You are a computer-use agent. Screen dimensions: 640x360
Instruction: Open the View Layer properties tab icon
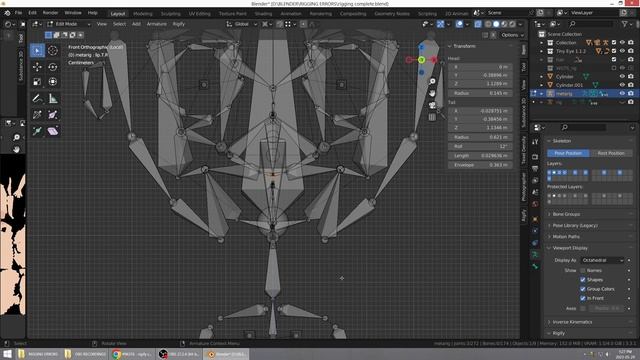[x=535, y=180]
